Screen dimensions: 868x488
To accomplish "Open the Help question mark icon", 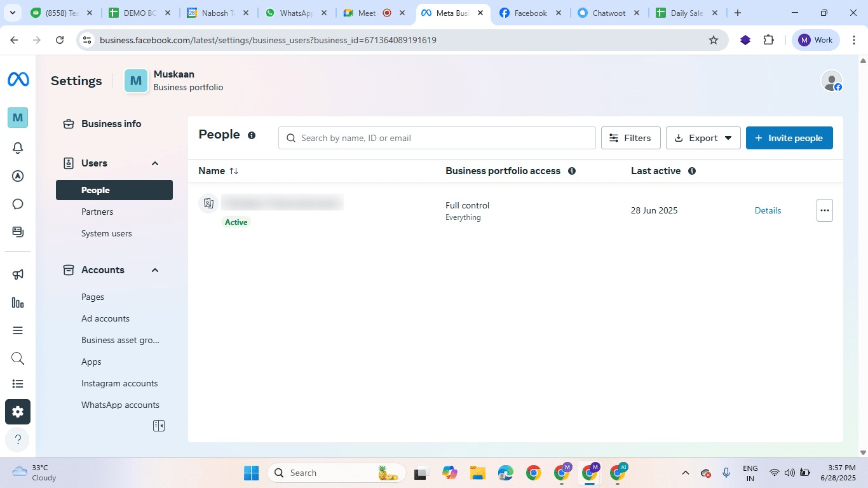I will (17, 439).
